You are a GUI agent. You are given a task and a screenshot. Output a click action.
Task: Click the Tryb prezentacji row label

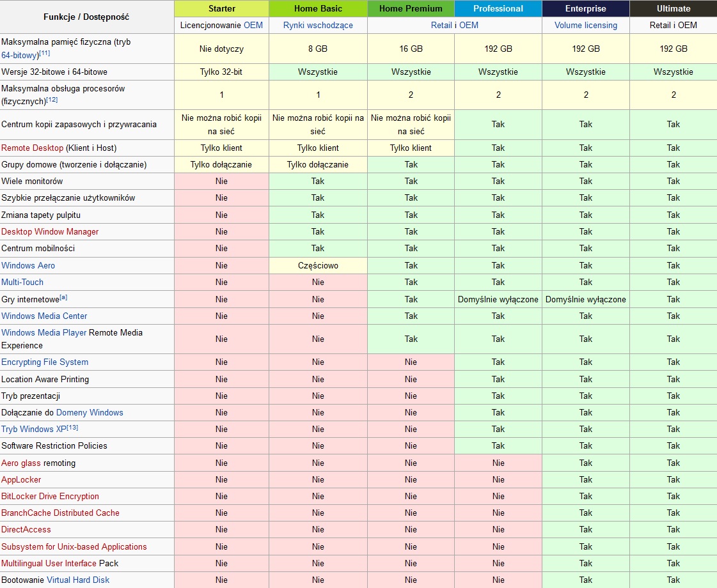pyautogui.click(x=31, y=396)
